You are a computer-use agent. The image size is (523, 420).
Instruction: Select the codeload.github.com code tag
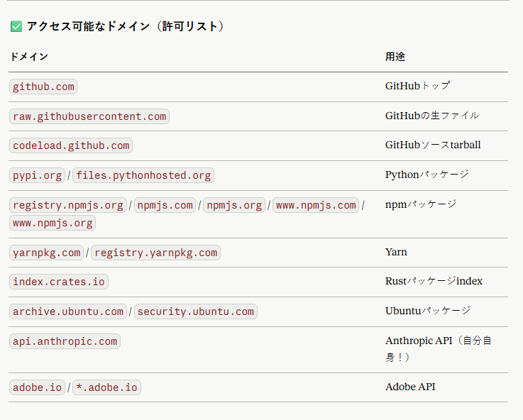click(x=71, y=145)
